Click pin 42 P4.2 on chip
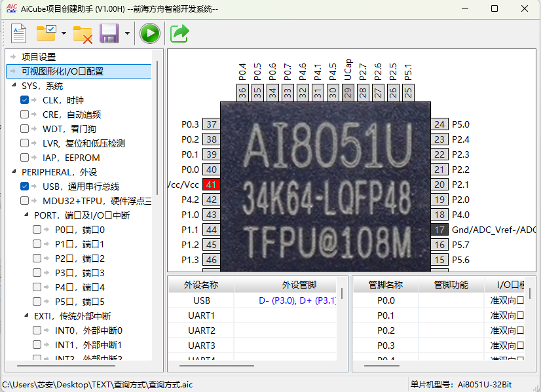The width and height of the screenshot is (541, 392). tap(211, 200)
